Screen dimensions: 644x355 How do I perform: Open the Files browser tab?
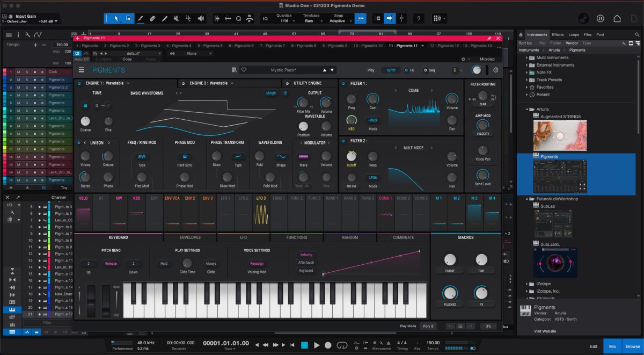588,34
